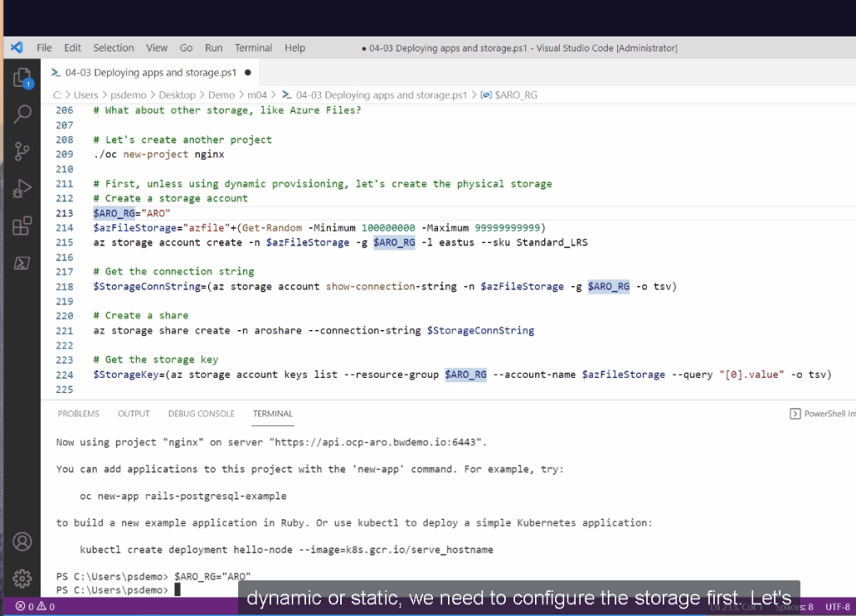Image resolution: width=856 pixels, height=616 pixels.
Task: Click the "[0].value" query string on line 224
Action: 752,374
